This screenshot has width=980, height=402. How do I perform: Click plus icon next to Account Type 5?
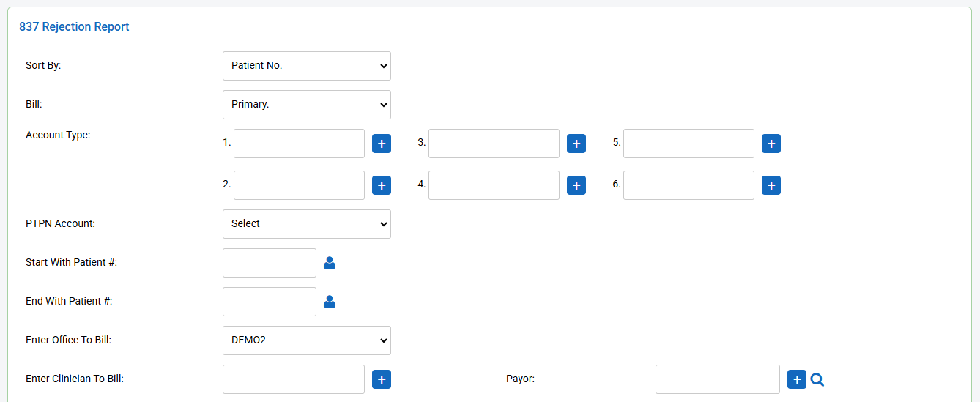pos(771,144)
